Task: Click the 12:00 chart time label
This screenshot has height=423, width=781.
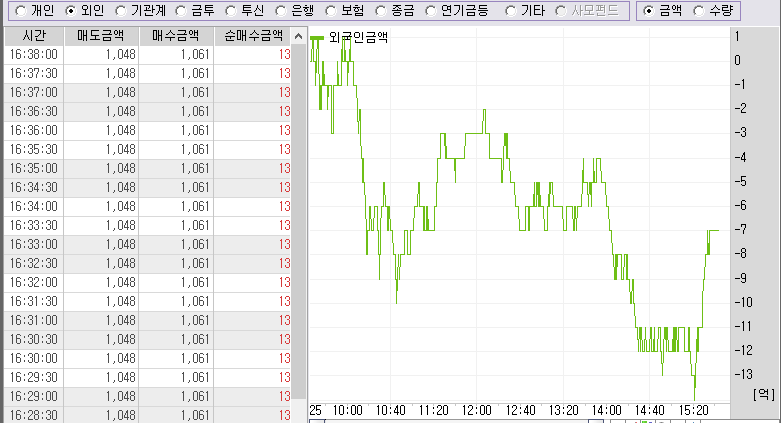Action: coord(476,411)
